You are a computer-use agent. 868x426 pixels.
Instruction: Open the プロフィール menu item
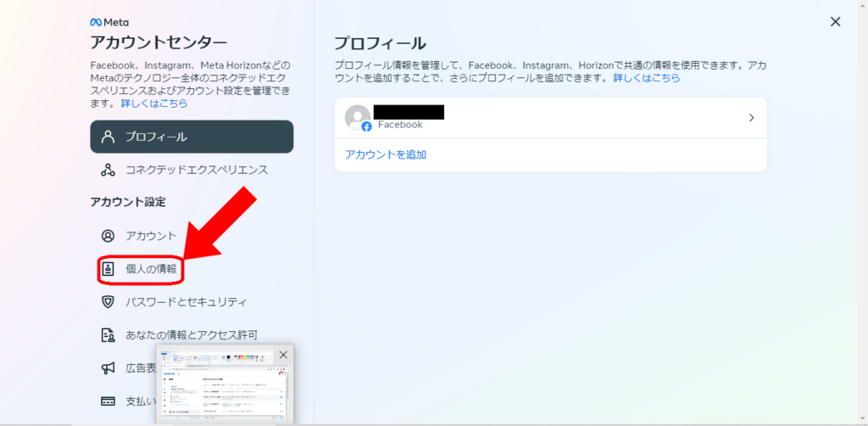pos(192,137)
